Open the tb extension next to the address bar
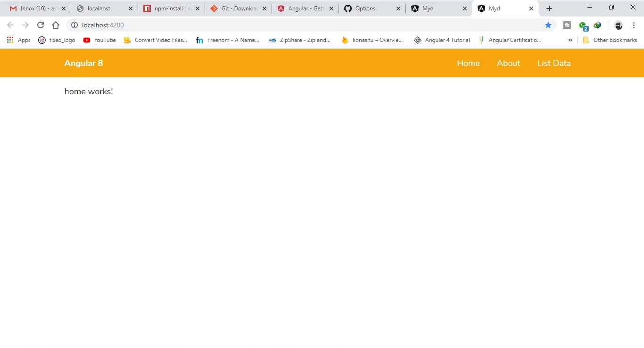This screenshot has width=644, height=348. [x=567, y=25]
